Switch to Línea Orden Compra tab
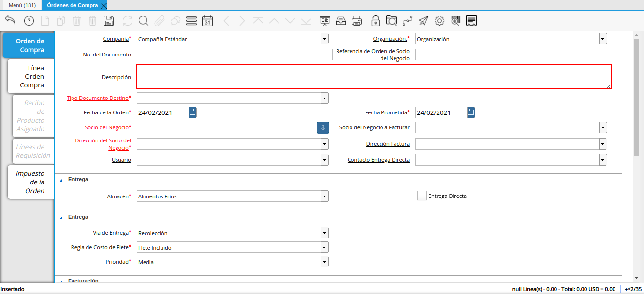Image resolution: width=644 pixels, height=294 pixels. point(31,77)
